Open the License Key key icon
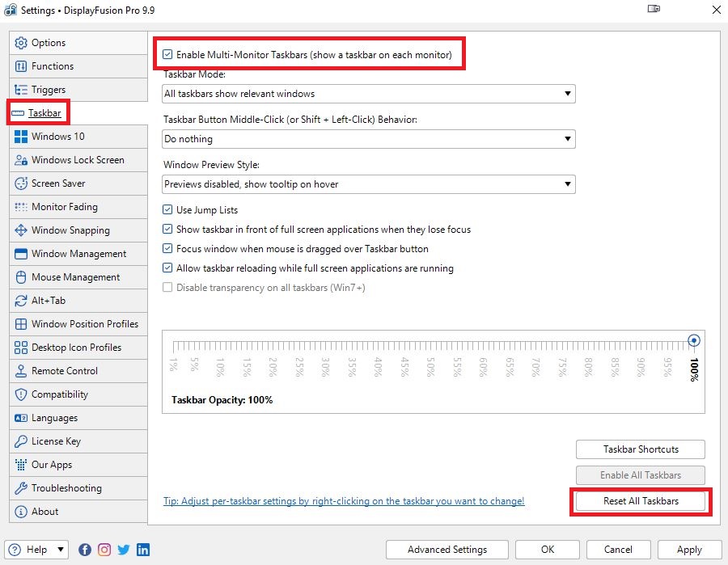The image size is (728, 565). (21, 441)
